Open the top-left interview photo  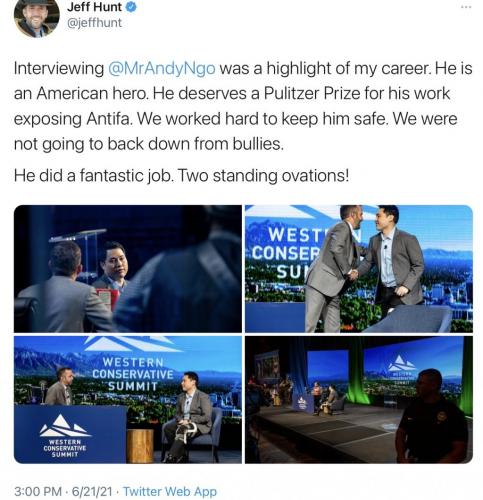pyautogui.click(x=128, y=269)
